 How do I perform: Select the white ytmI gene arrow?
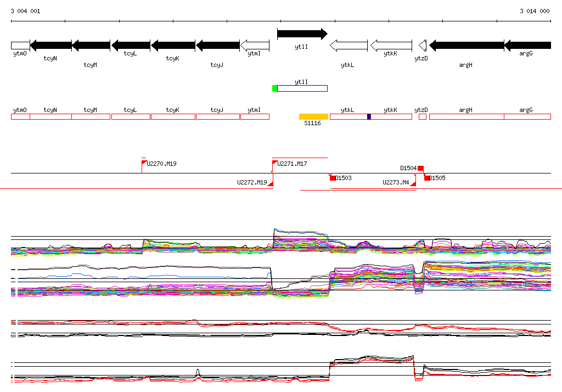[255, 45]
